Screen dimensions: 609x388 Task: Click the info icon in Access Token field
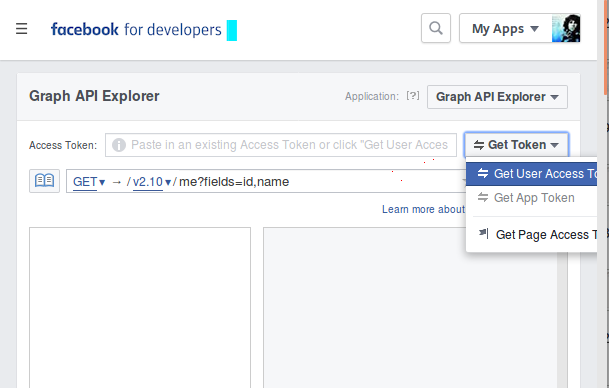(119, 145)
